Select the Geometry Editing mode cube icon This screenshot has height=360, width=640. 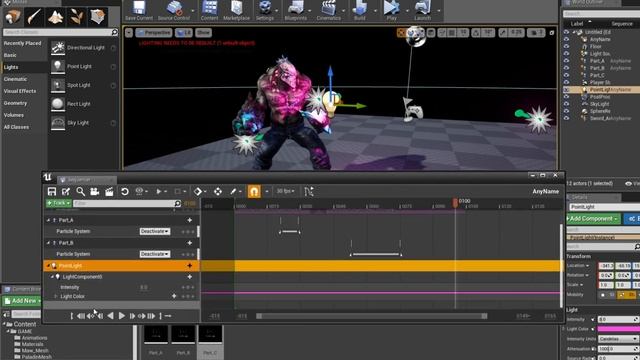[x=98, y=17]
